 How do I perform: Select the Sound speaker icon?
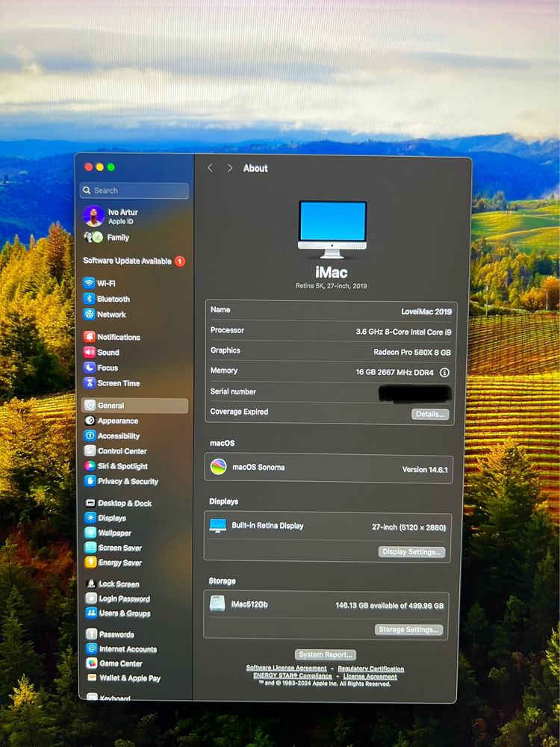[x=90, y=352]
